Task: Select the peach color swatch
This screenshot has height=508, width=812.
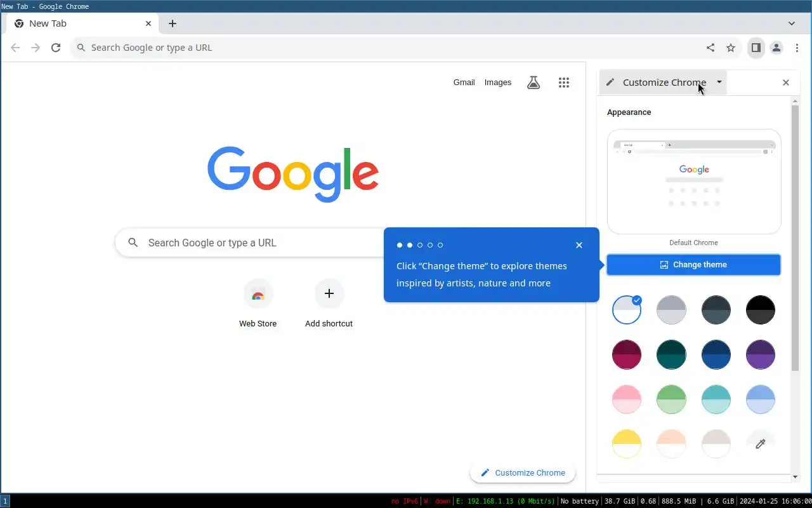Action: click(x=671, y=444)
